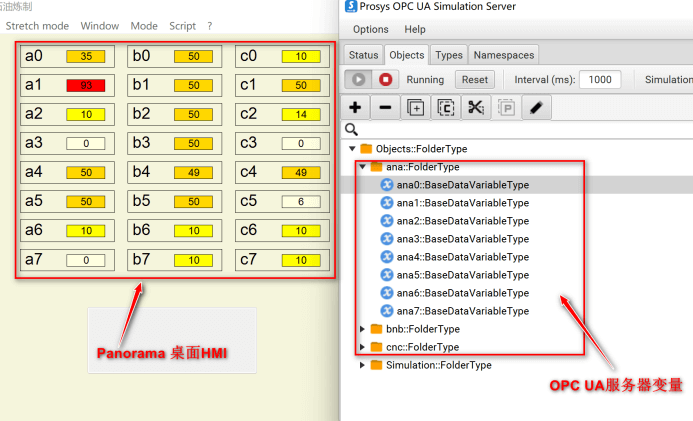Click the ana3 variable node icon

coord(387,239)
